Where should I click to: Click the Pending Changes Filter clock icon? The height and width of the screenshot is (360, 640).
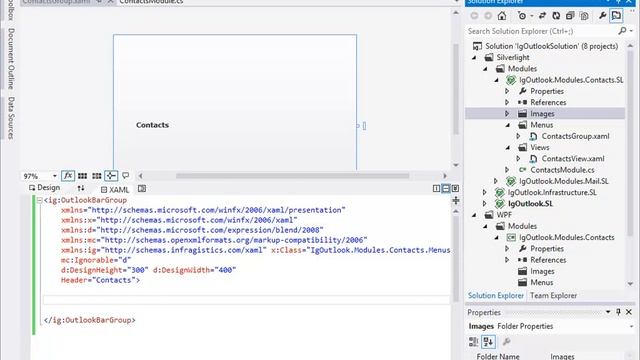[x=522, y=16]
